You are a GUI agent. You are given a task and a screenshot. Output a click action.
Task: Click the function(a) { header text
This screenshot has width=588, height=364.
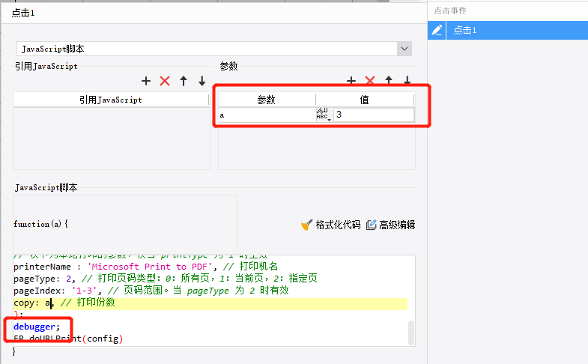(40, 224)
